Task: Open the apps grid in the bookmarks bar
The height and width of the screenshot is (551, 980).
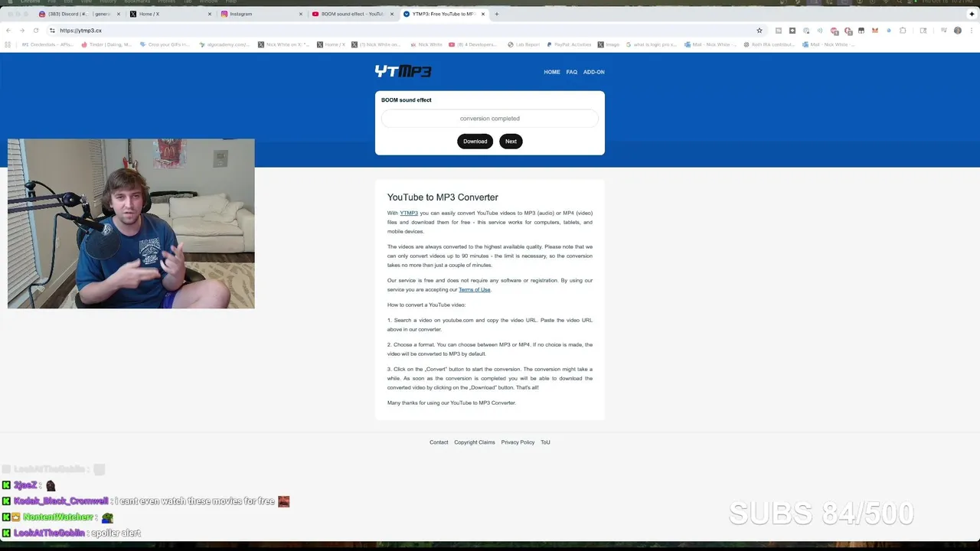Action: [x=8, y=44]
